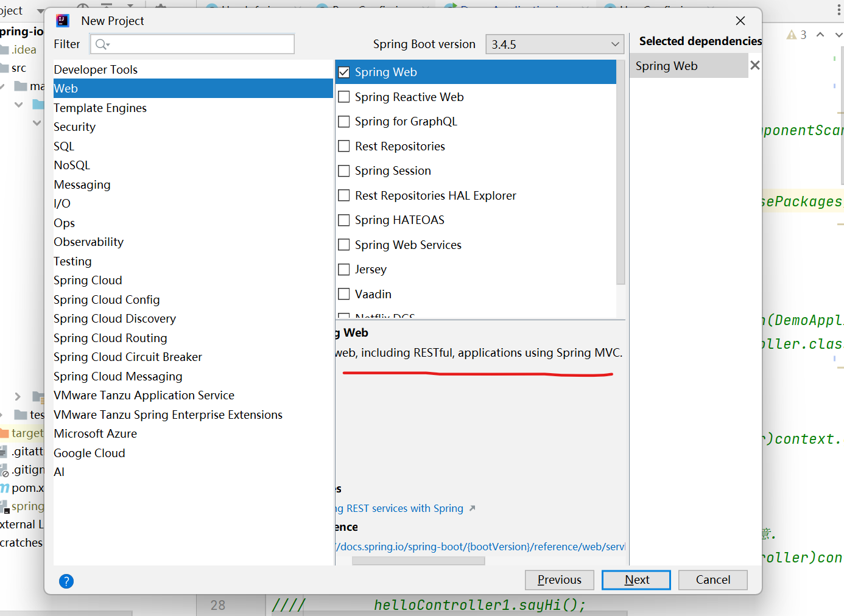Click the Previous button
This screenshot has width=844, height=616.
click(560, 579)
